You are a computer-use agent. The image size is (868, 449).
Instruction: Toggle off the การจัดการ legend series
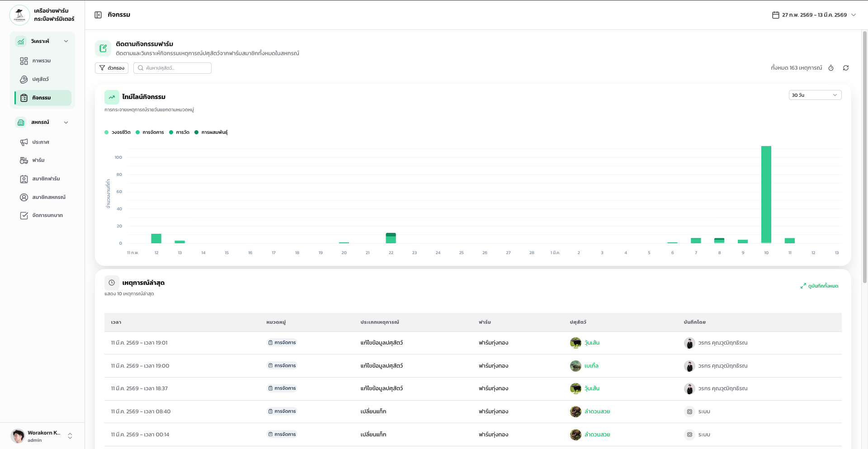137,132
